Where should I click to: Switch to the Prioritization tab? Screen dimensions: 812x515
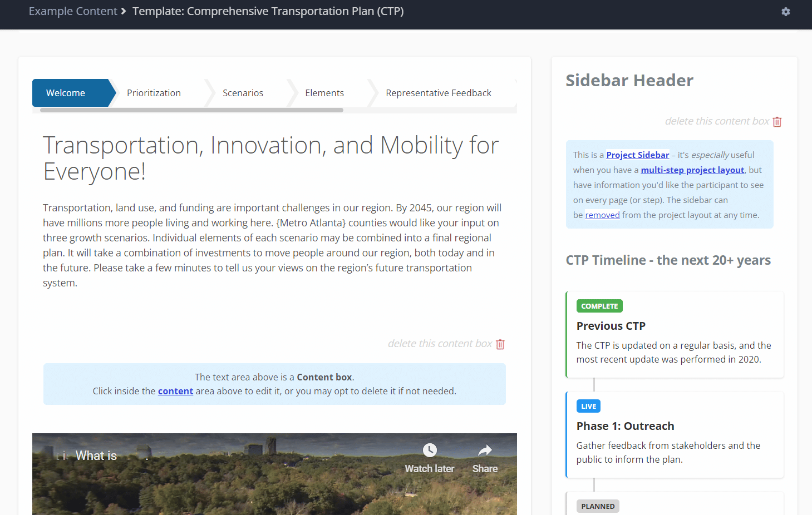pos(154,93)
